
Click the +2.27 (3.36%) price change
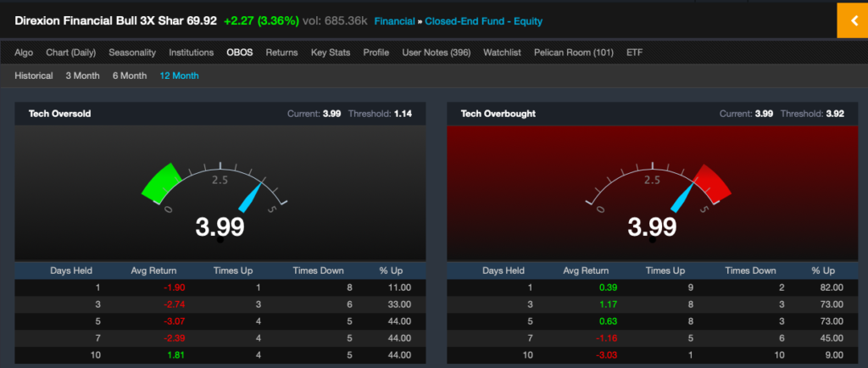click(x=261, y=20)
